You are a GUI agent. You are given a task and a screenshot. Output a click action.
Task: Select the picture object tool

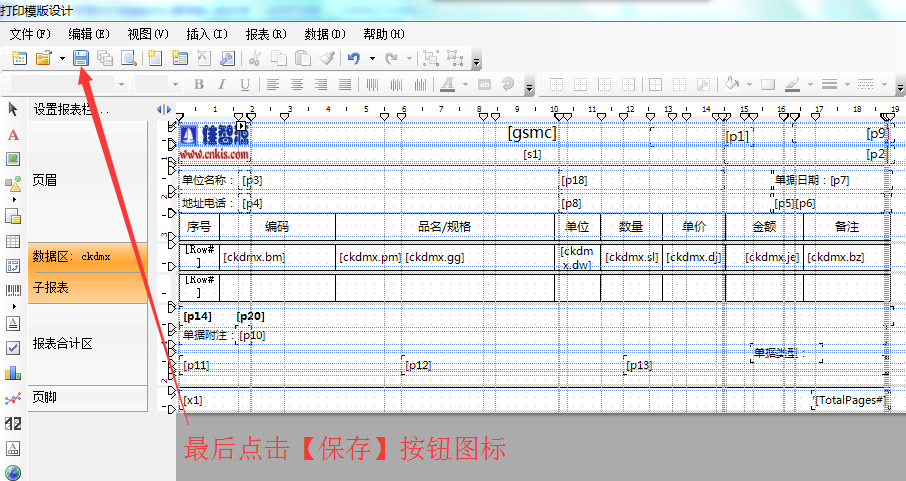13,158
